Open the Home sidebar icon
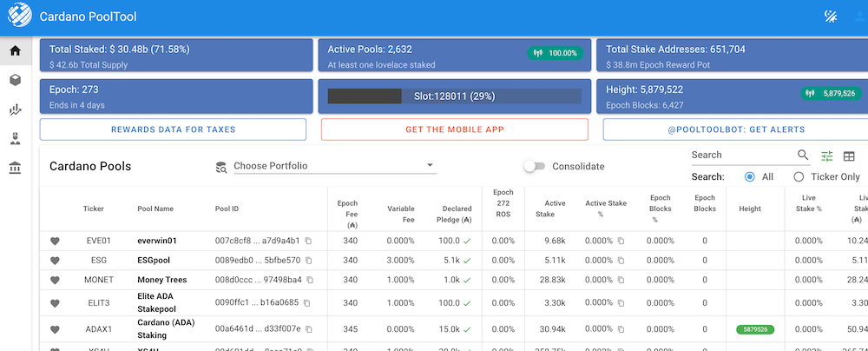The height and width of the screenshot is (351, 868). pos(16,50)
